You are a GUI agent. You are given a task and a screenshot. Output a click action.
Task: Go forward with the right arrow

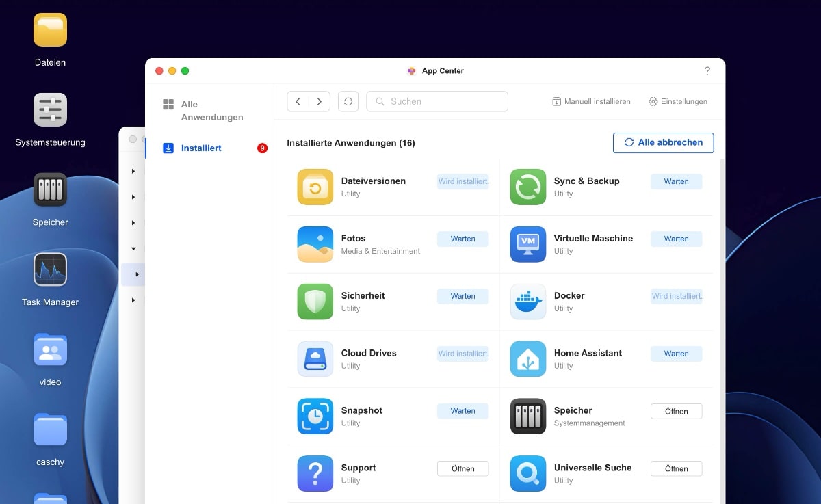point(319,101)
